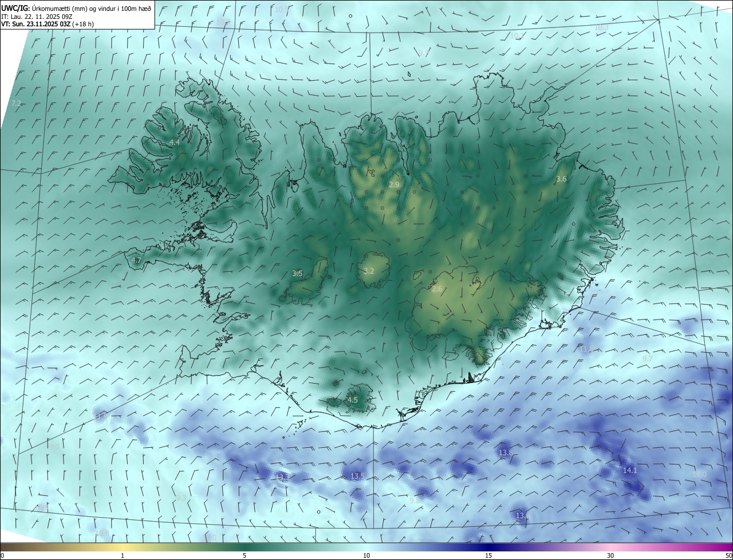This screenshot has width=733, height=560.
Task: Click the 5 tick on the color scale
Action: (245, 555)
